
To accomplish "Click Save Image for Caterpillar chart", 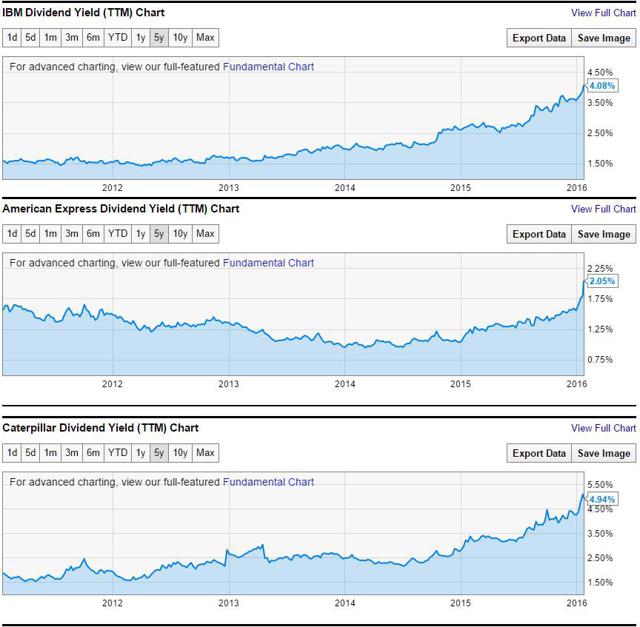I will (x=604, y=453).
